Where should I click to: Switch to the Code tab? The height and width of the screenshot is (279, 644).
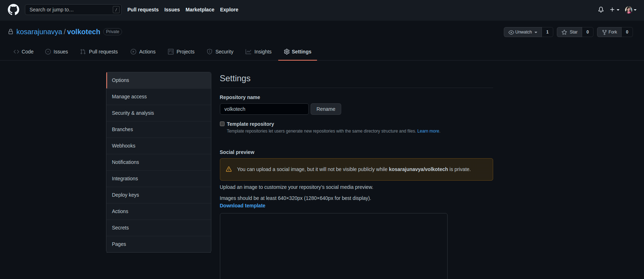click(23, 52)
